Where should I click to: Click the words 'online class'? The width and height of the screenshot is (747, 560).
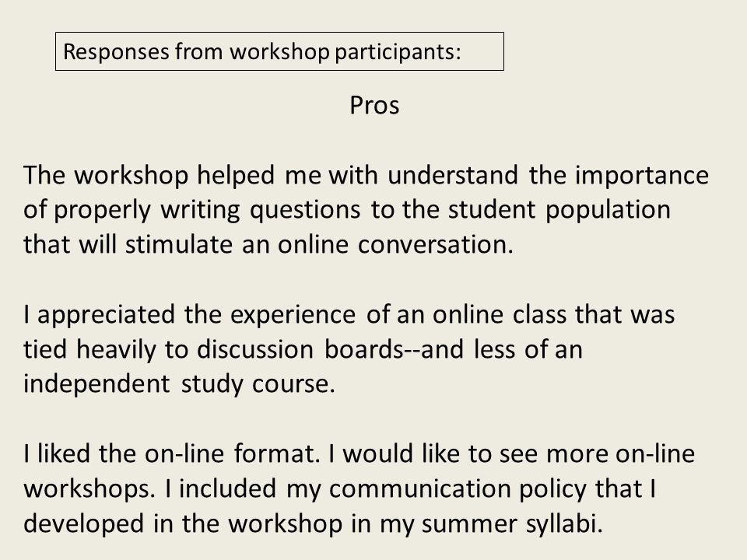point(500,315)
